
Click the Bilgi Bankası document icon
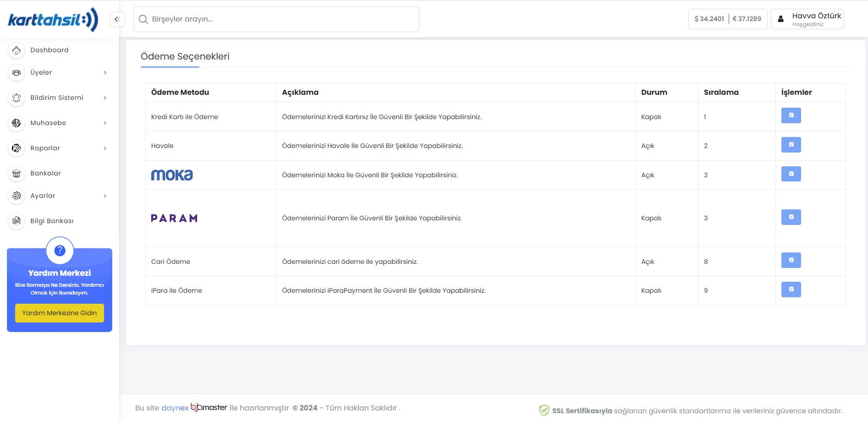point(16,221)
